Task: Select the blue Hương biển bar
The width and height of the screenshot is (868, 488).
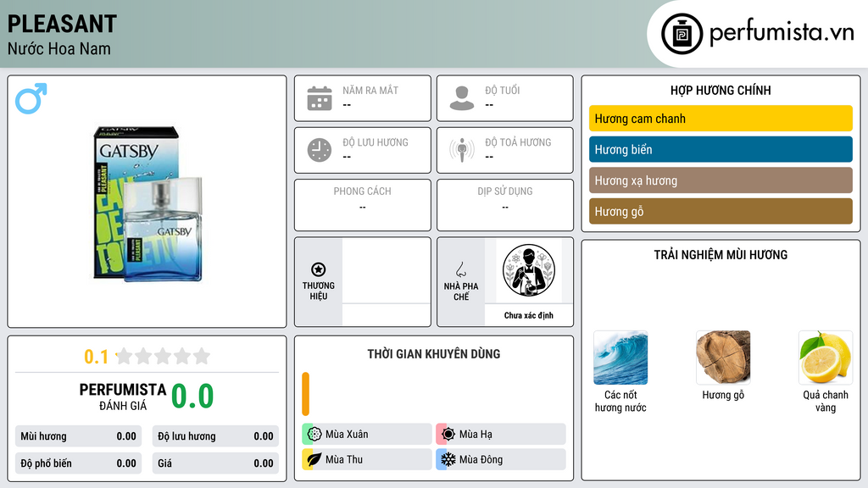Action: pos(721,149)
